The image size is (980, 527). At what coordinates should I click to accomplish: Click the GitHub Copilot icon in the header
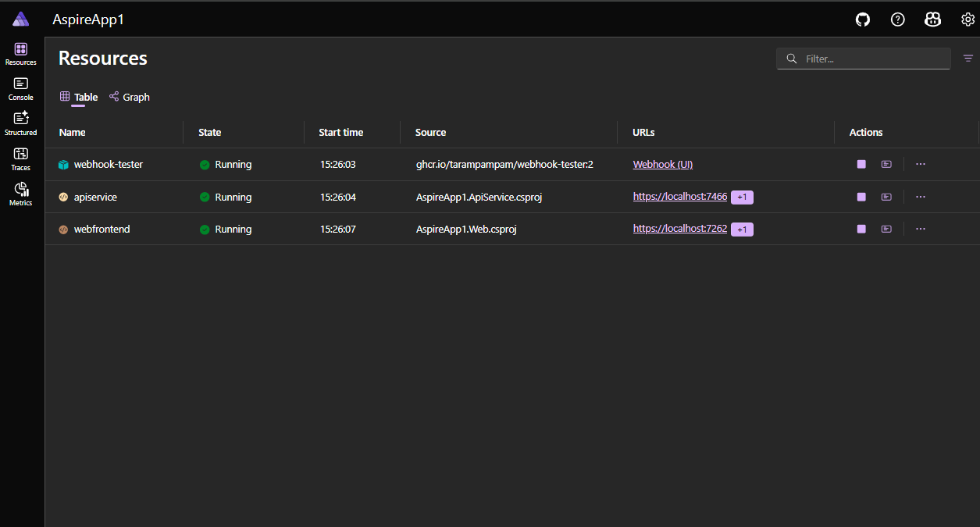(932, 19)
